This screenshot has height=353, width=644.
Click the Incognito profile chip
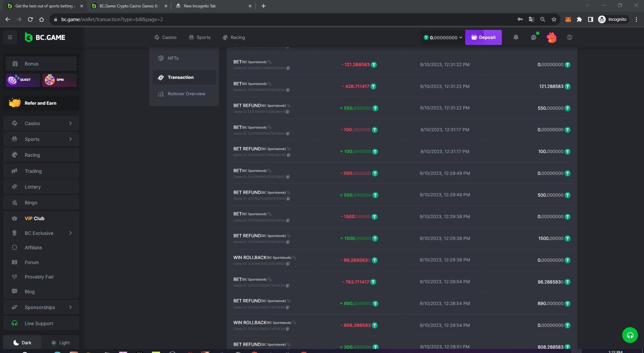click(613, 19)
